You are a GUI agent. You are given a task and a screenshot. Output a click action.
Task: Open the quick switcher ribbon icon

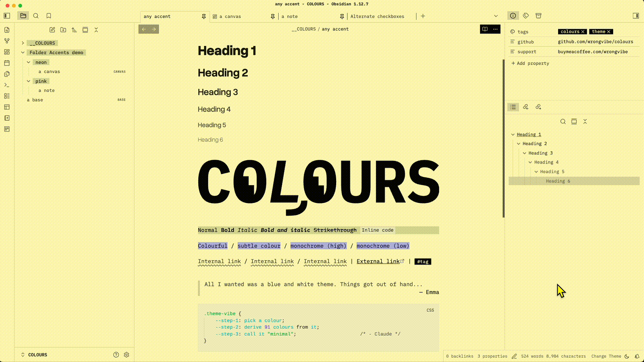pos(7,30)
